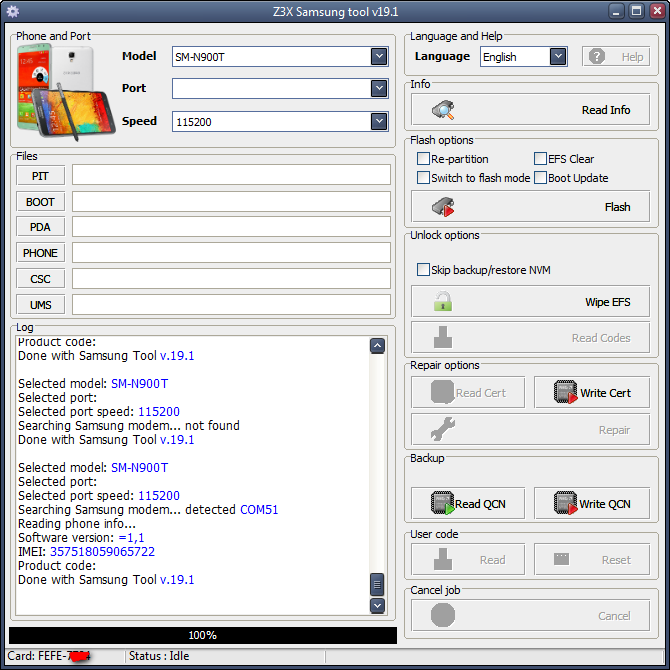Click the Read Codes stamp icon
This screenshot has width=670, height=670.
[x=443, y=337]
